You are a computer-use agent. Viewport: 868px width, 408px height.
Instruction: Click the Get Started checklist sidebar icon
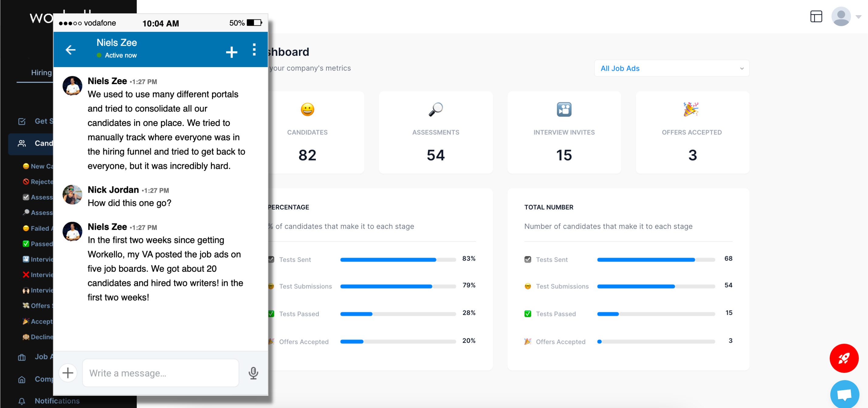tap(22, 121)
